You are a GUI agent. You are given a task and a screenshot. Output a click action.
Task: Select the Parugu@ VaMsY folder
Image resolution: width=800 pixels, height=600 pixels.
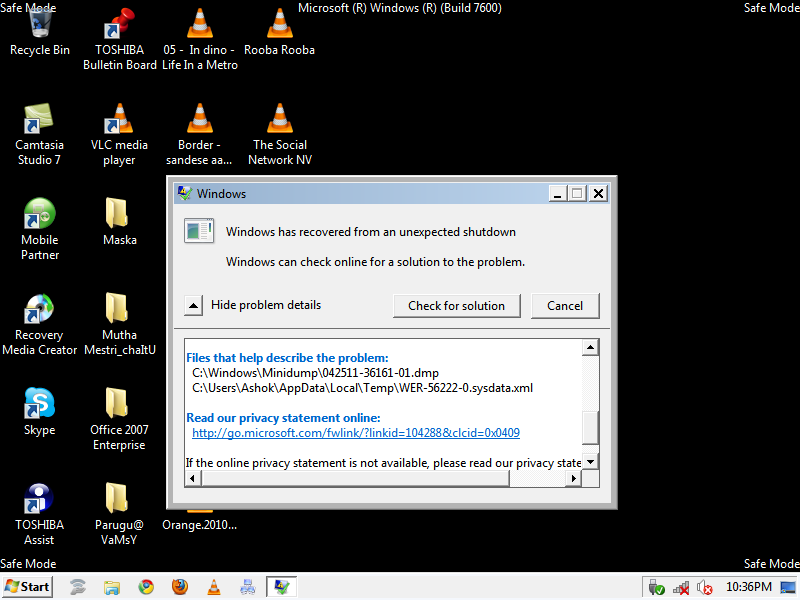119,514
